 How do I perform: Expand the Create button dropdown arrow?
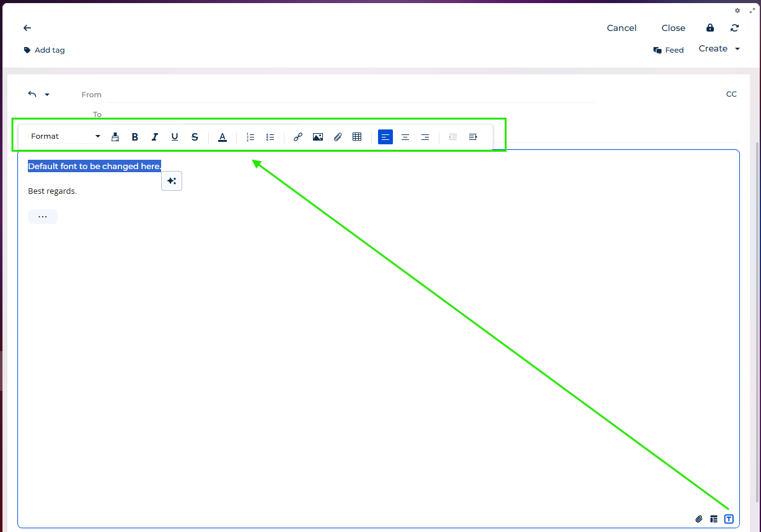point(737,48)
